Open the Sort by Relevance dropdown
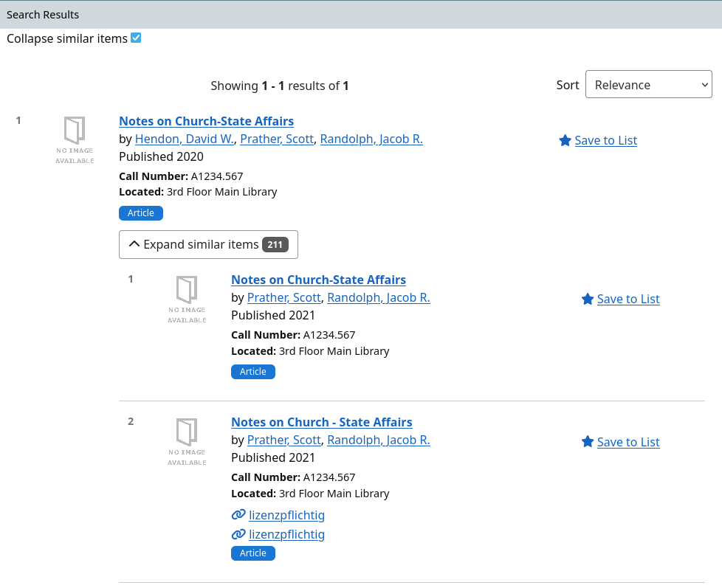Screen dimensions: 722x588 (x=648, y=84)
